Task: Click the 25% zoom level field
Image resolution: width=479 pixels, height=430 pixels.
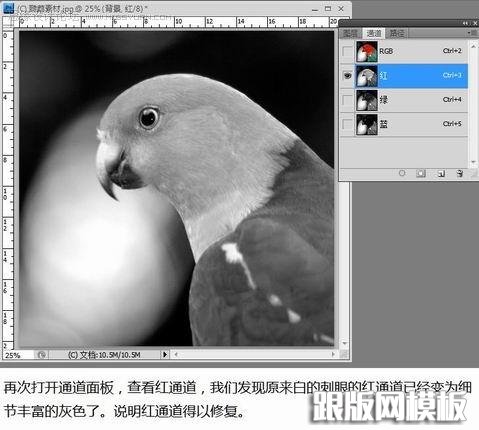Action: (x=18, y=355)
